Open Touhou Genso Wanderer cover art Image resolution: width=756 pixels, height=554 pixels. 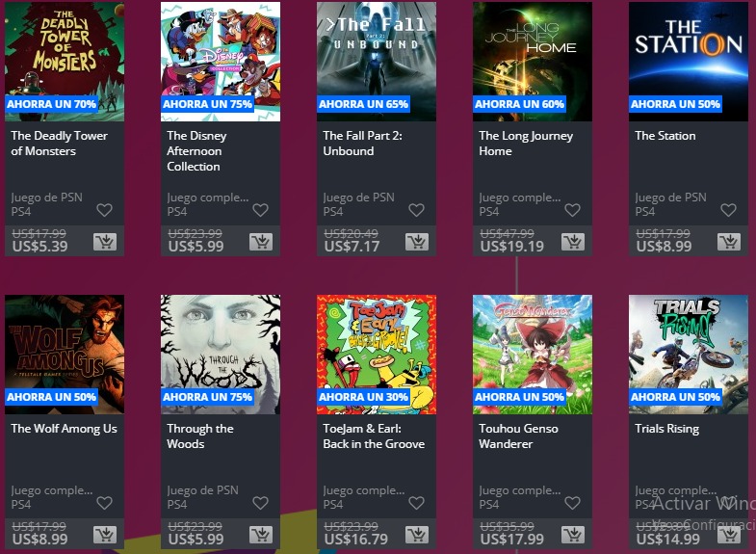(x=533, y=355)
